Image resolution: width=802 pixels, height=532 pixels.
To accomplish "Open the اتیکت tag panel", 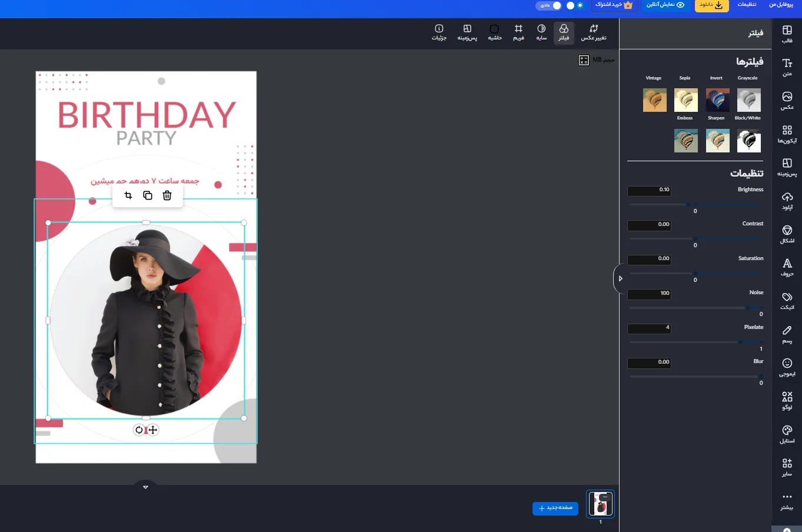I will click(x=787, y=301).
